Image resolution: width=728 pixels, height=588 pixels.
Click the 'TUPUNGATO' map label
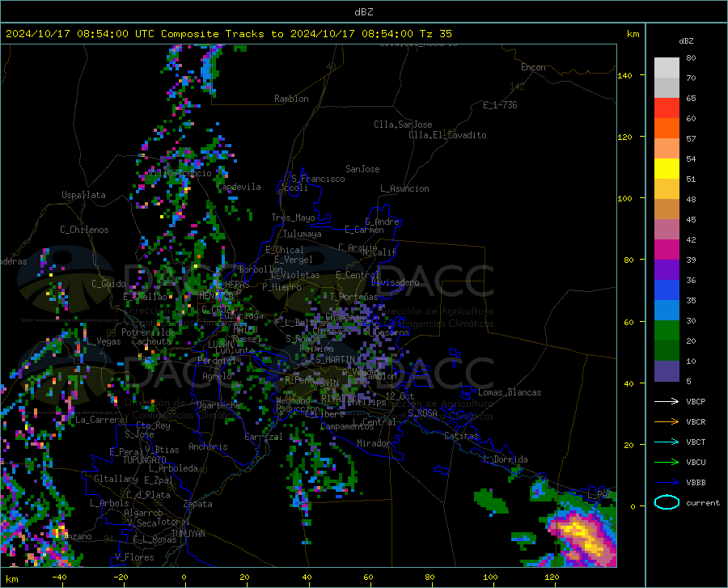point(145,460)
